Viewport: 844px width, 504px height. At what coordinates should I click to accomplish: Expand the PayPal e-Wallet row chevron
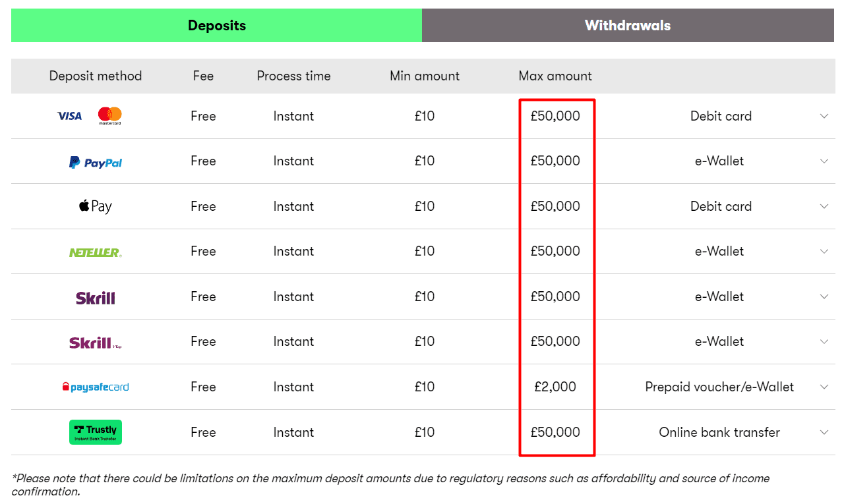[824, 161]
